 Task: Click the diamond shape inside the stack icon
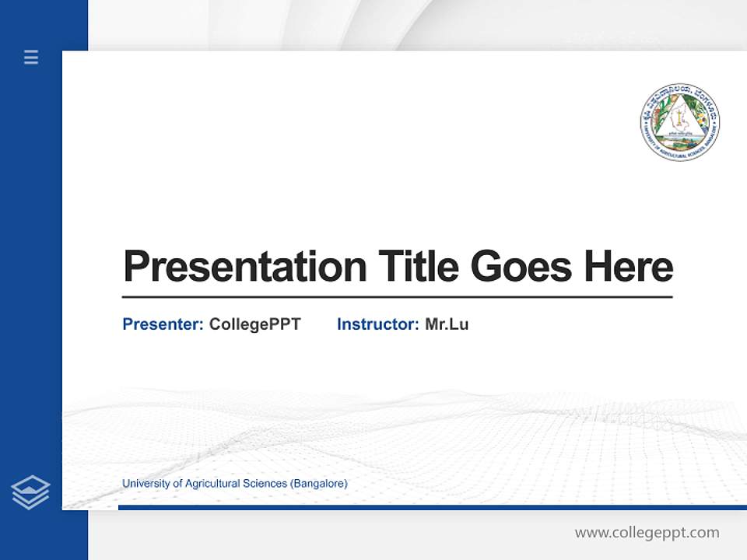pos(30,486)
